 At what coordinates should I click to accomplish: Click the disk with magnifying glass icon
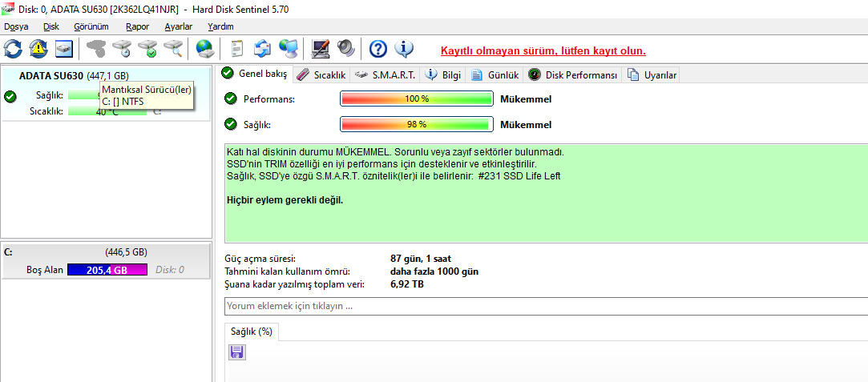(x=173, y=49)
